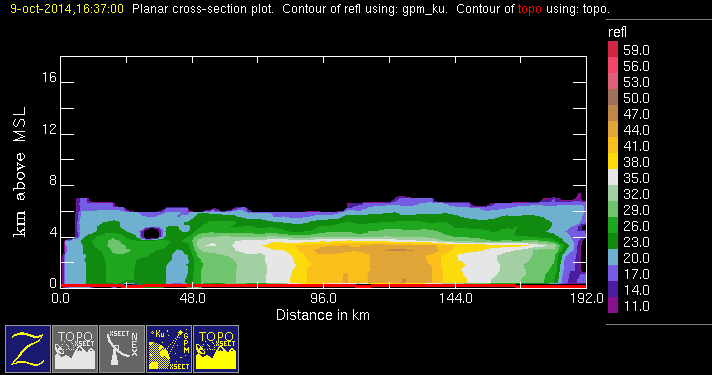The image size is (712, 375).
Task: Toggle the Ku GPM XSECT icon
Action: pos(169,349)
